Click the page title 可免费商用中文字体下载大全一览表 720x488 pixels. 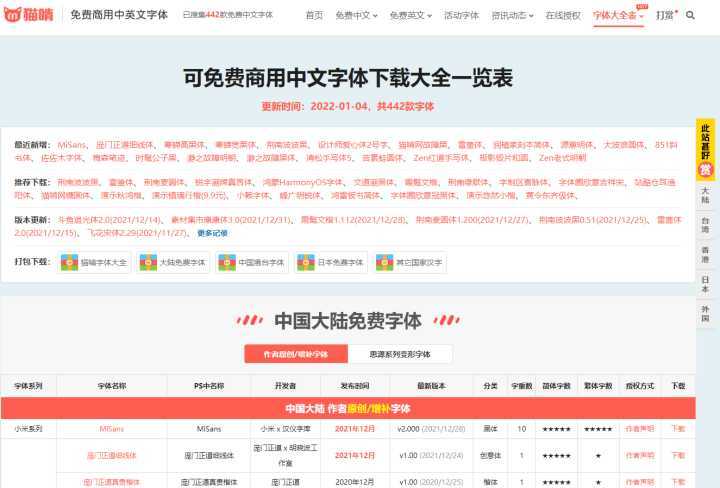(x=348, y=78)
